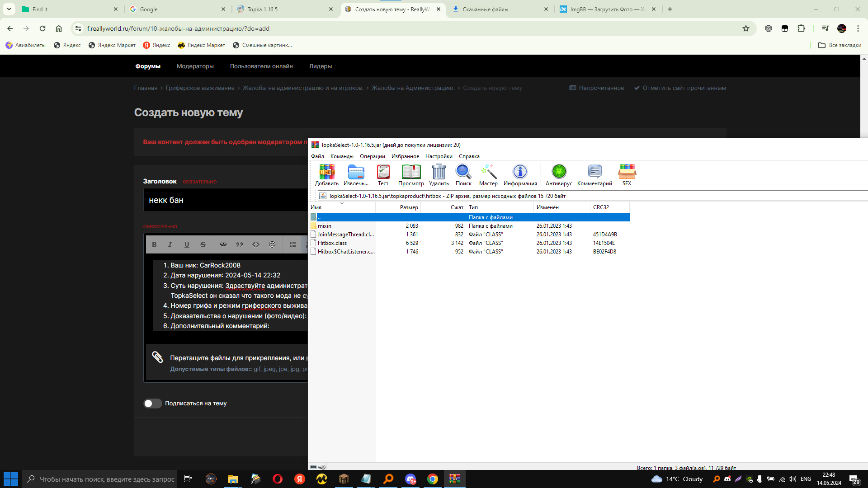Open the View (Просмотр) tool in WinRAR
This screenshot has width=868, height=488.
411,175
